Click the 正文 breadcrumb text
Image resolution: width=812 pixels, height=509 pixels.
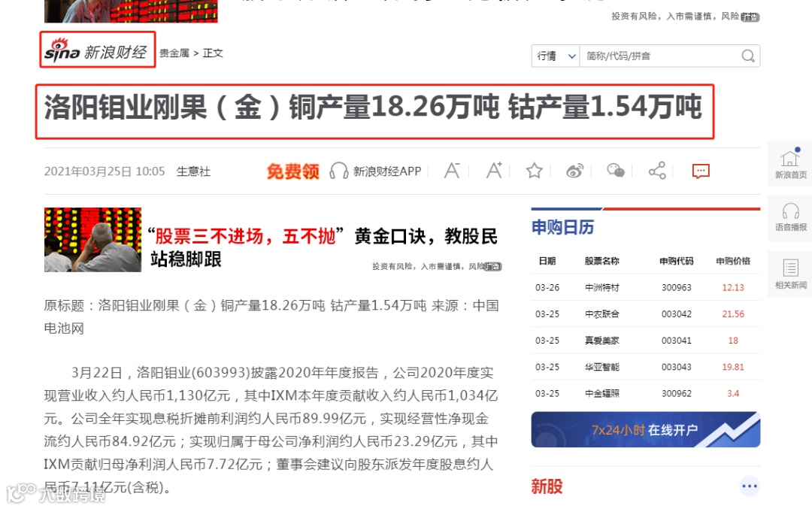(213, 53)
